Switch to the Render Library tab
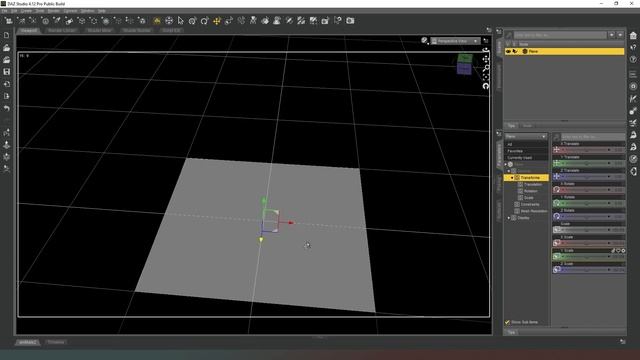Image resolution: width=640 pixels, height=360 pixels. point(62,31)
